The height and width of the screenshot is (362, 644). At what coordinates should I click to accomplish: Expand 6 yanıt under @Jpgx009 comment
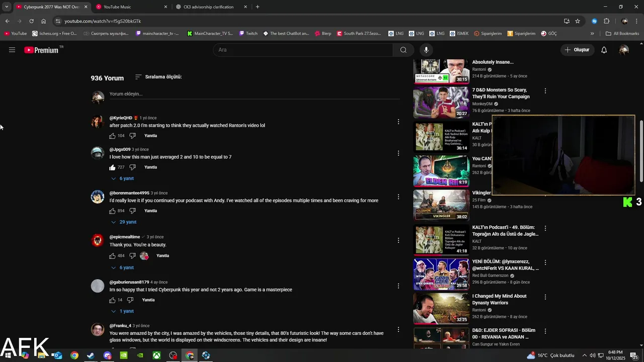coord(122,178)
